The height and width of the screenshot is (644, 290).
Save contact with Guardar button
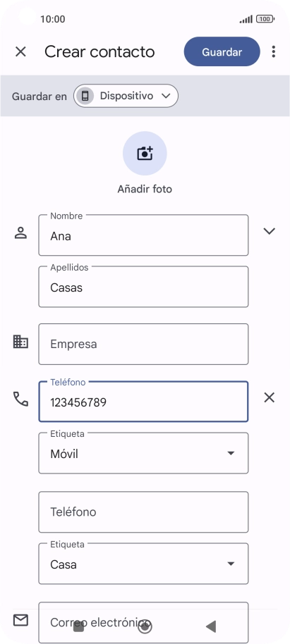(222, 51)
